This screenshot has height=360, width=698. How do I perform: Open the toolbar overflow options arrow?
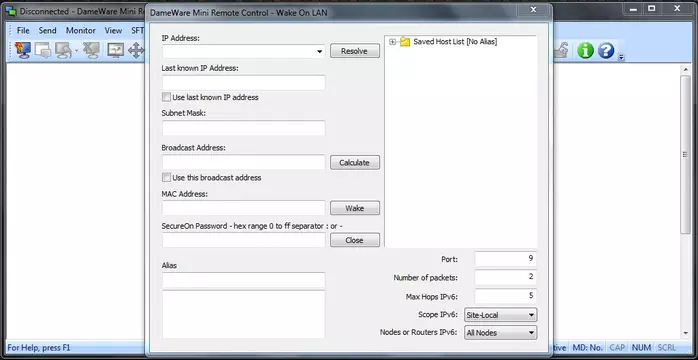(621, 57)
